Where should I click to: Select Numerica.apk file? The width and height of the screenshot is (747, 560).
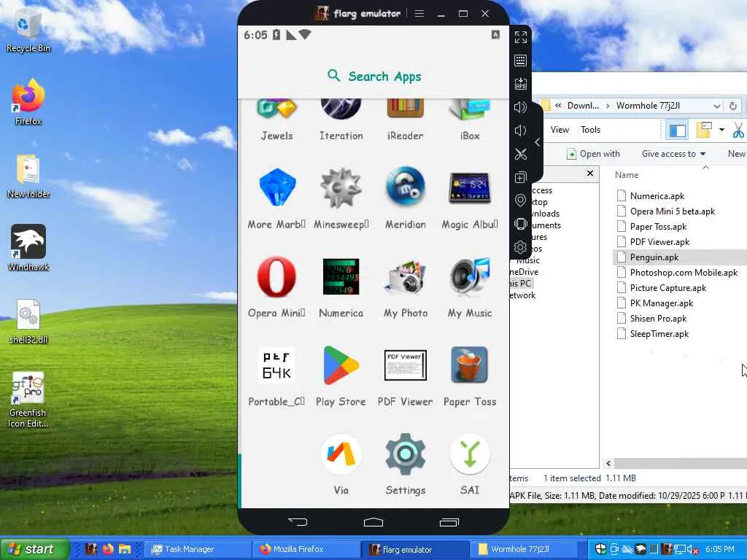coord(657,195)
